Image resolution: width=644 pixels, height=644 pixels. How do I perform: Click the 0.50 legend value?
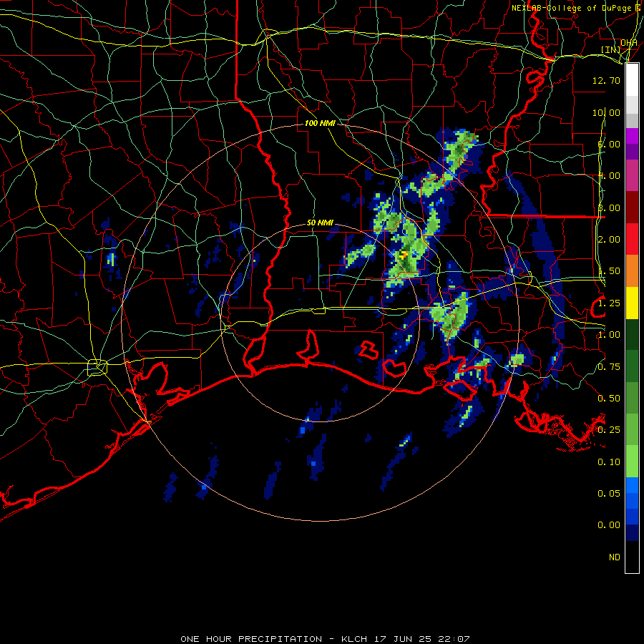point(609,399)
